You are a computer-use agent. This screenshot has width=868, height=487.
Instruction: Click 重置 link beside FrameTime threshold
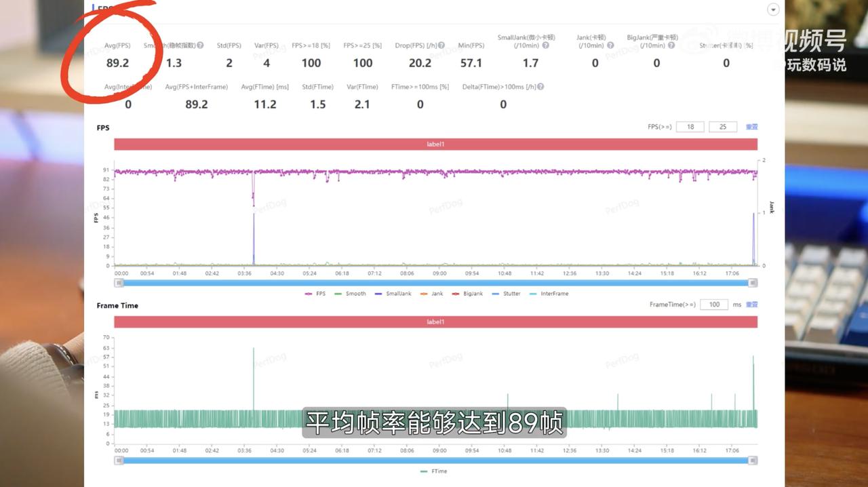[x=752, y=305]
